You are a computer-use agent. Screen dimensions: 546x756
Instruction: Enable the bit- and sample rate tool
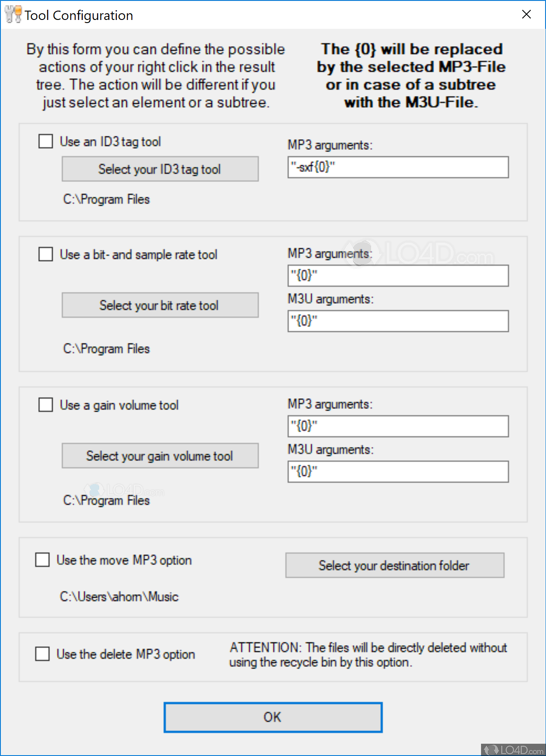tap(45, 254)
